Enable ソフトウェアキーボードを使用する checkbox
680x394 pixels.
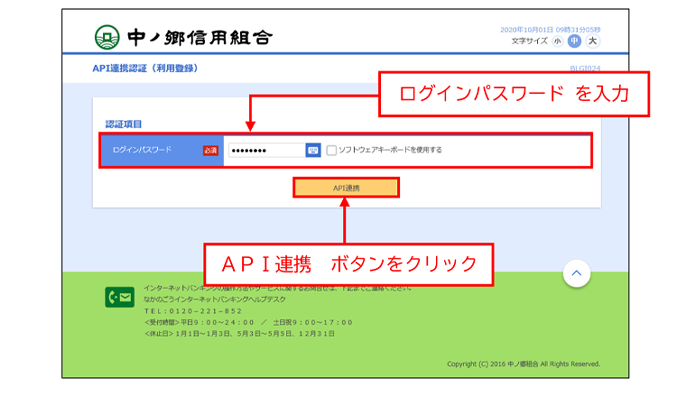(x=331, y=150)
